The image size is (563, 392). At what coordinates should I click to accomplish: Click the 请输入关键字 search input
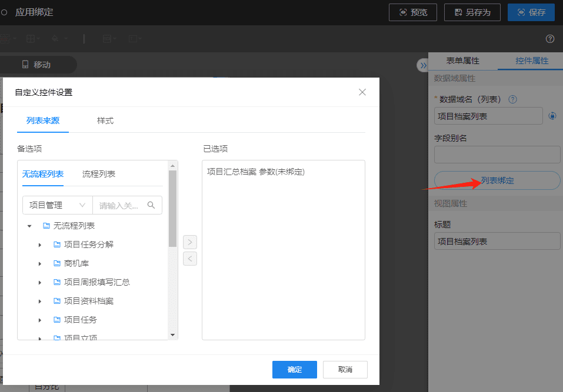point(119,205)
